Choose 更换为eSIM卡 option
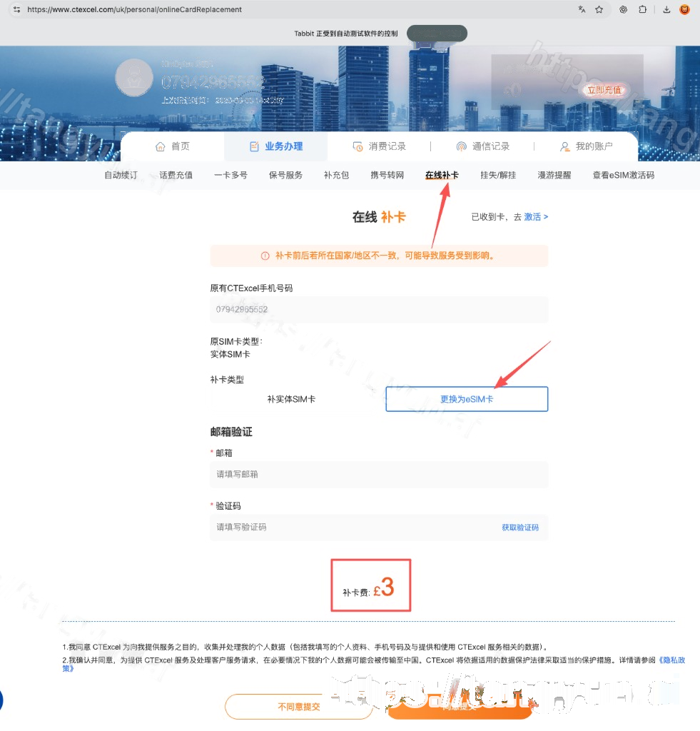The image size is (700, 731). tap(467, 399)
